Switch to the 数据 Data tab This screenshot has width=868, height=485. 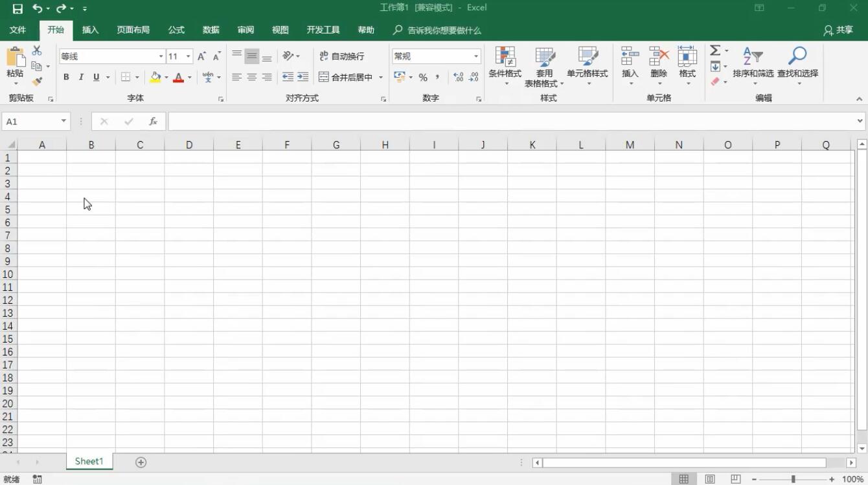(211, 30)
